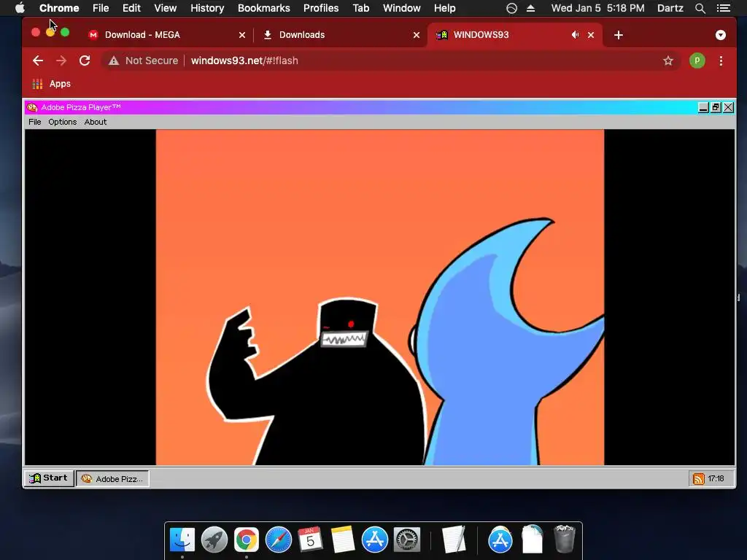This screenshot has width=747, height=560.
Task: Close the Downloads tab
Action: click(x=417, y=35)
